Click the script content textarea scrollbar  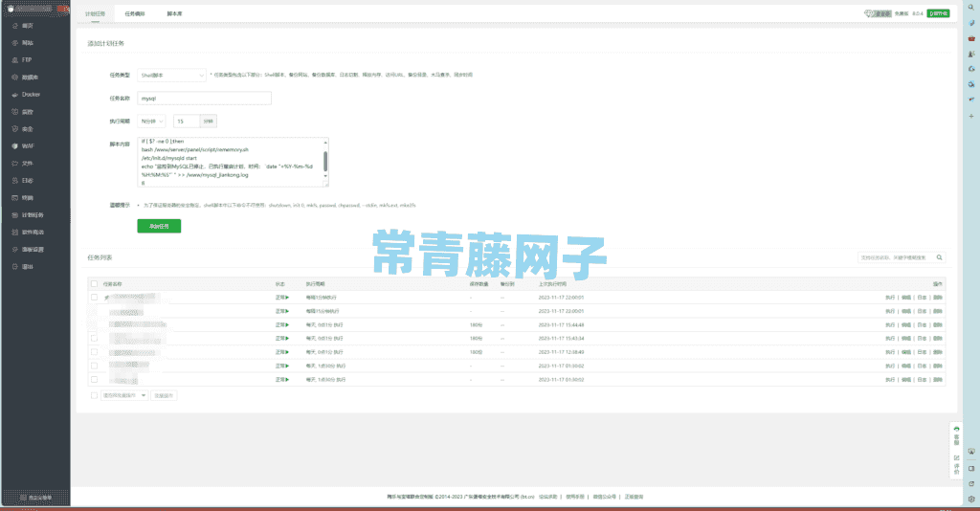click(x=325, y=161)
